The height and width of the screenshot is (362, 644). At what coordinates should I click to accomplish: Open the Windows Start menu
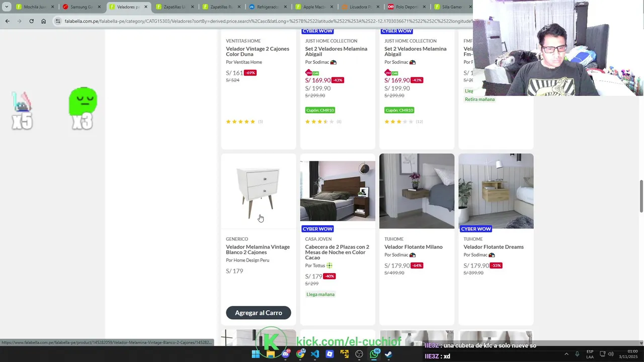pos(256,354)
